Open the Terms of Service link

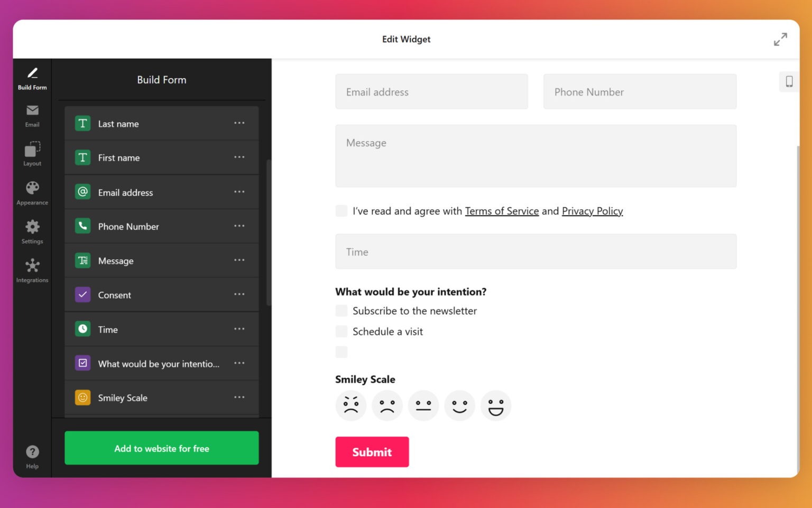tap(502, 210)
